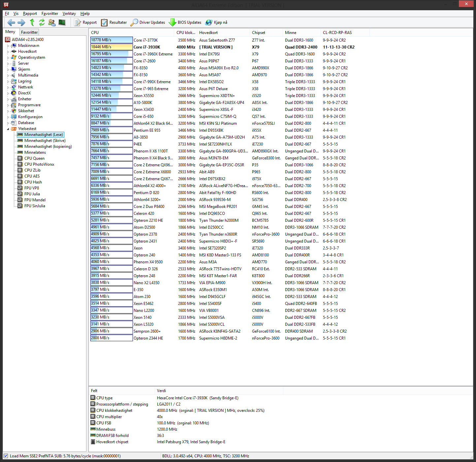The width and height of the screenshot is (476, 462).
Task: Check for BIOS Updates
Action: 185,22
